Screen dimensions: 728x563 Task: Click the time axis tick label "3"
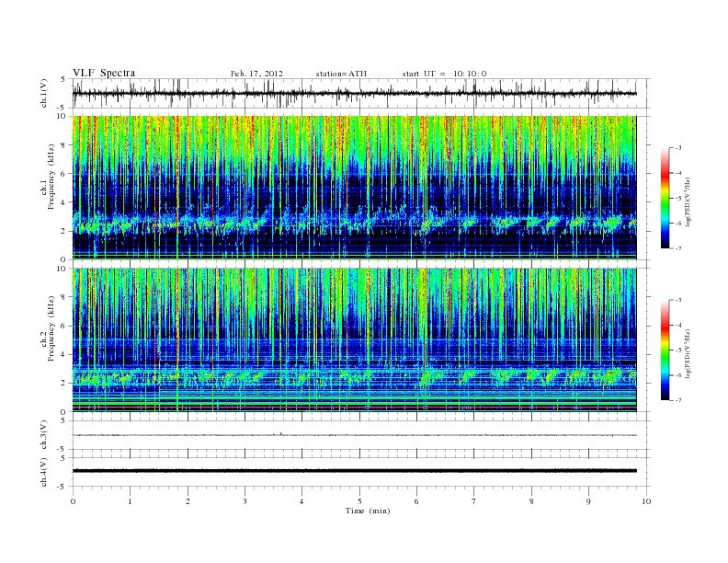coord(245,501)
